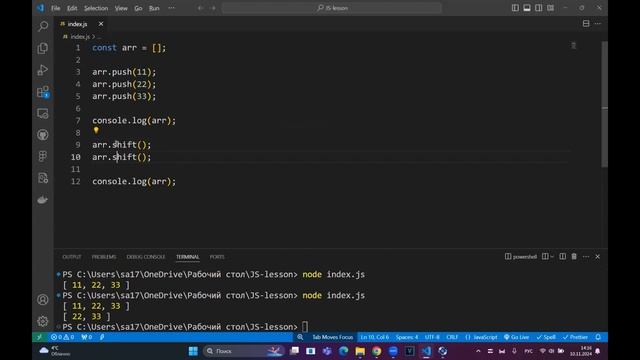Switch to the PROBLEMS panel tab
640x360 pixels.
tap(104, 257)
